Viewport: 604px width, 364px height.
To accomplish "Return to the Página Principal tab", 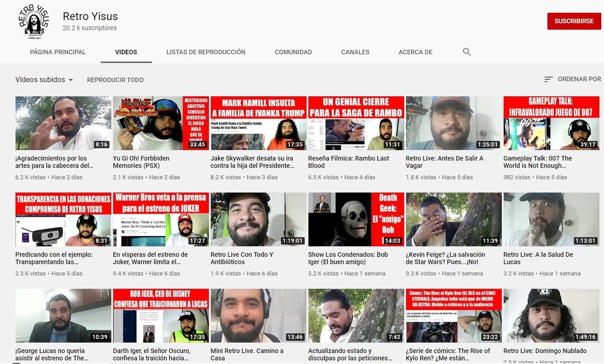I will [57, 52].
